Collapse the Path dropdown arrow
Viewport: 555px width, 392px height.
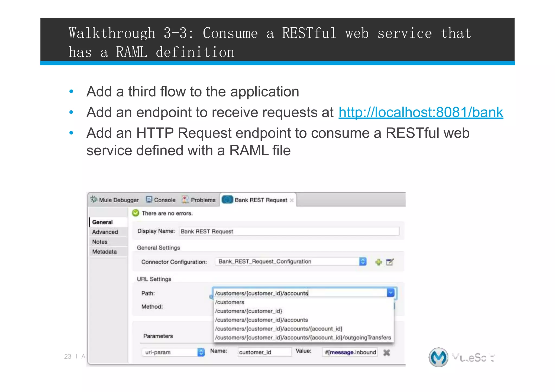(391, 293)
